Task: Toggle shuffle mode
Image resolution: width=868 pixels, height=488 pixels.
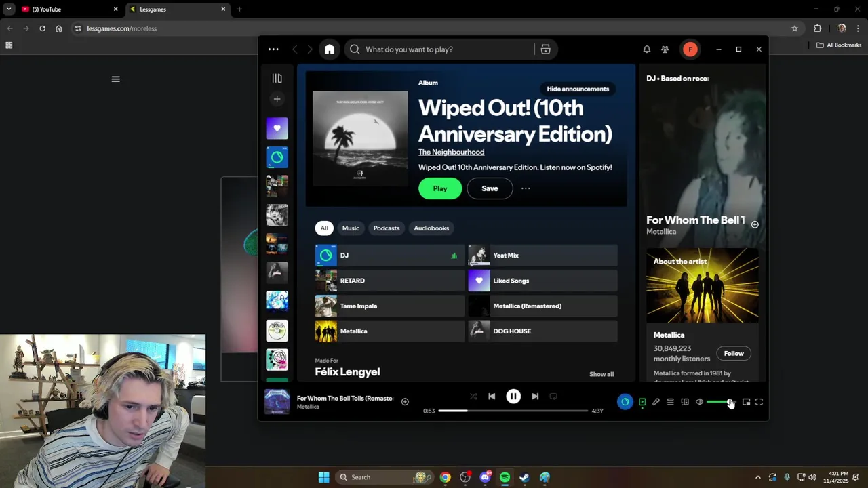Action: [473, 396]
